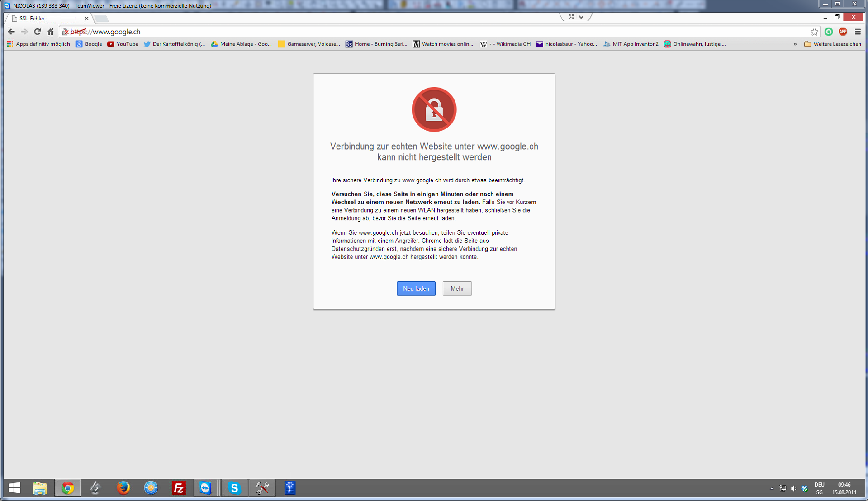
Task: Open the pen application taskbar icon
Action: tap(95, 488)
